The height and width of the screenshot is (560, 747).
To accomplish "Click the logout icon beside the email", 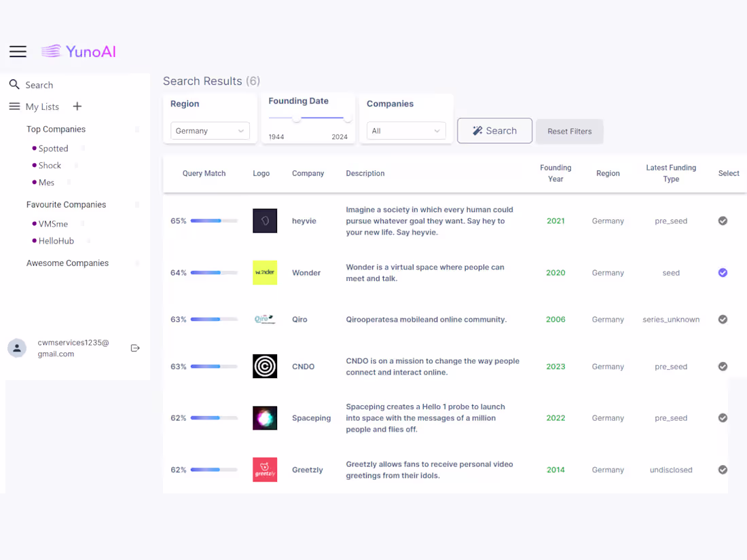I will (x=135, y=348).
